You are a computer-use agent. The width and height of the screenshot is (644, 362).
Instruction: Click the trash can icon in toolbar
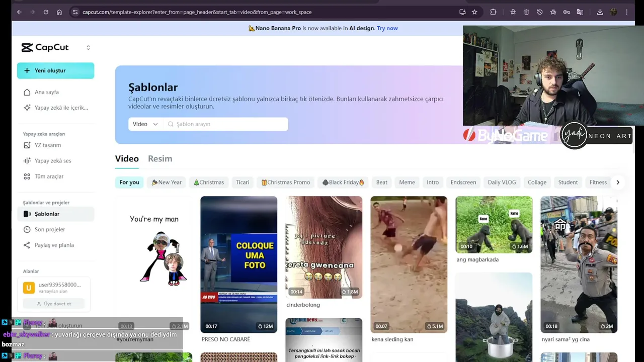[x=526, y=12]
